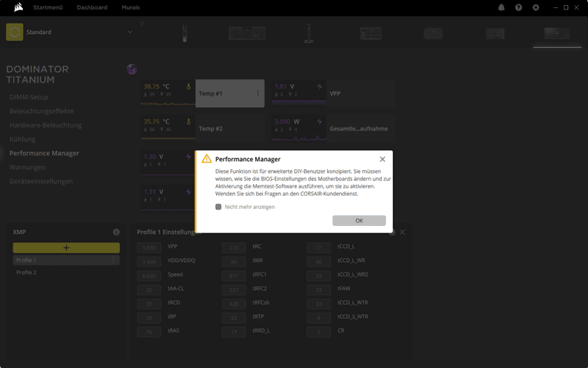This screenshot has height=368, width=588.
Task: Open Hardware-Beleuchtung section
Action: tap(46, 125)
